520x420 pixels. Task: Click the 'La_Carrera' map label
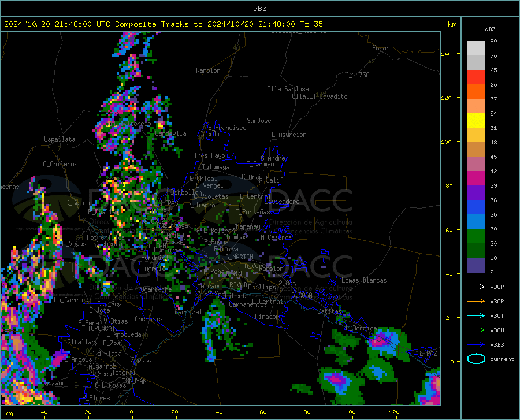coord(71,300)
